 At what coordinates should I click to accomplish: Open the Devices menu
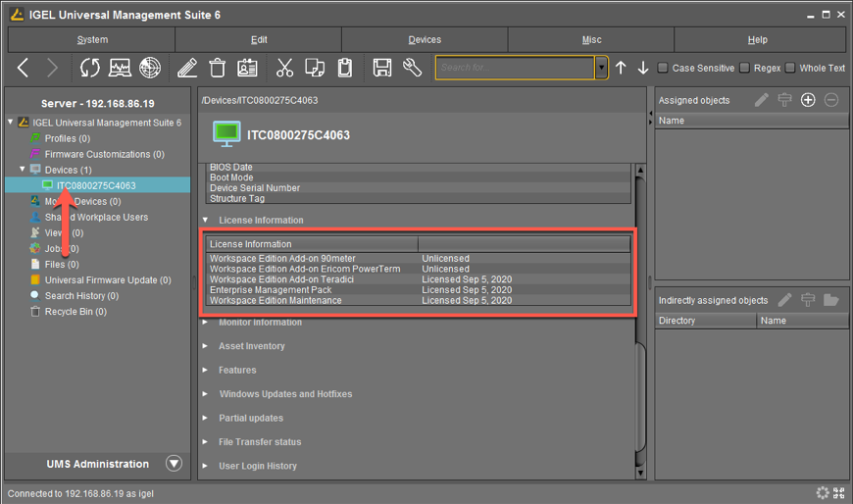pos(425,40)
